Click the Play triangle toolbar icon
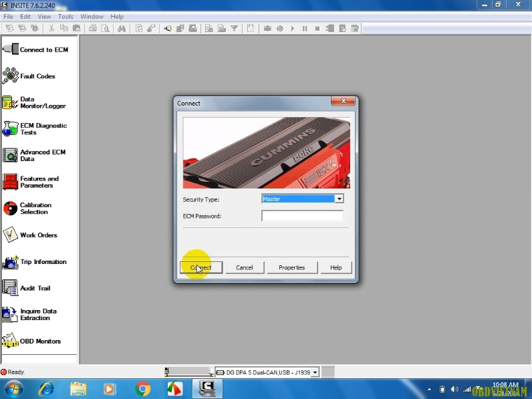Viewport: 532px width, 399px height. (x=293, y=29)
